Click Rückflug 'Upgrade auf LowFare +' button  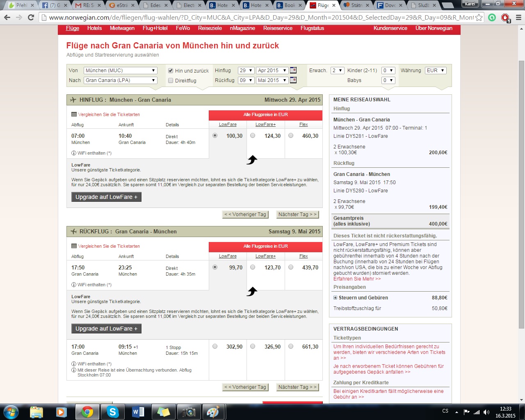pyautogui.click(x=106, y=329)
